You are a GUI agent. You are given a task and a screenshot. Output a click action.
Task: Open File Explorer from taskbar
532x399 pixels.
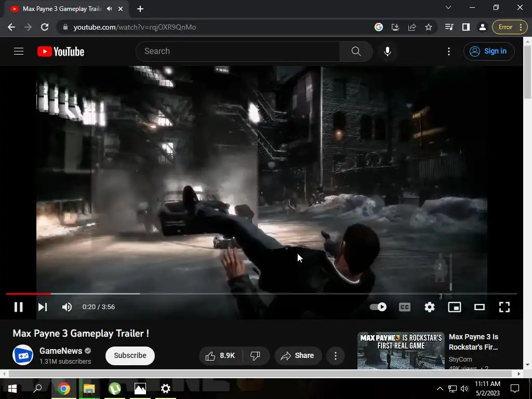tap(89, 389)
